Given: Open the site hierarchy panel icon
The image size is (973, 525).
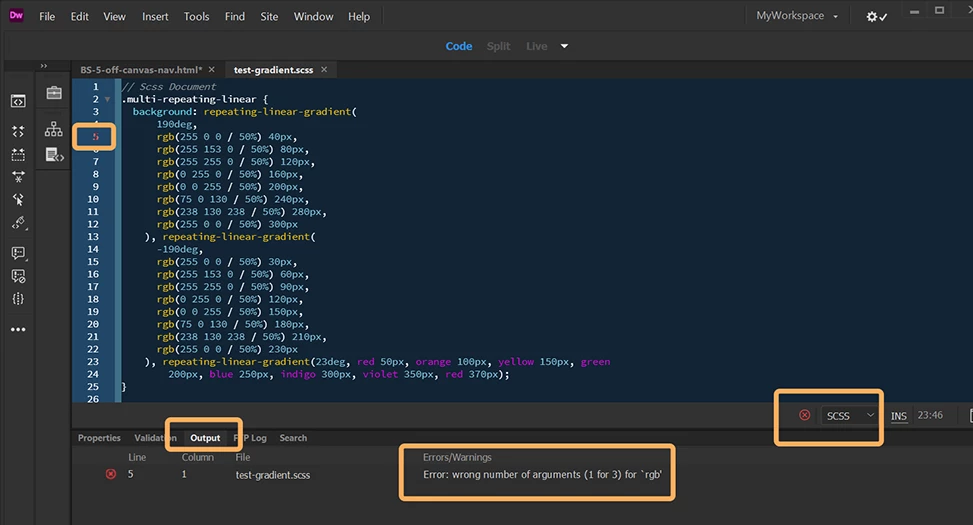Looking at the screenshot, I should click(54, 129).
